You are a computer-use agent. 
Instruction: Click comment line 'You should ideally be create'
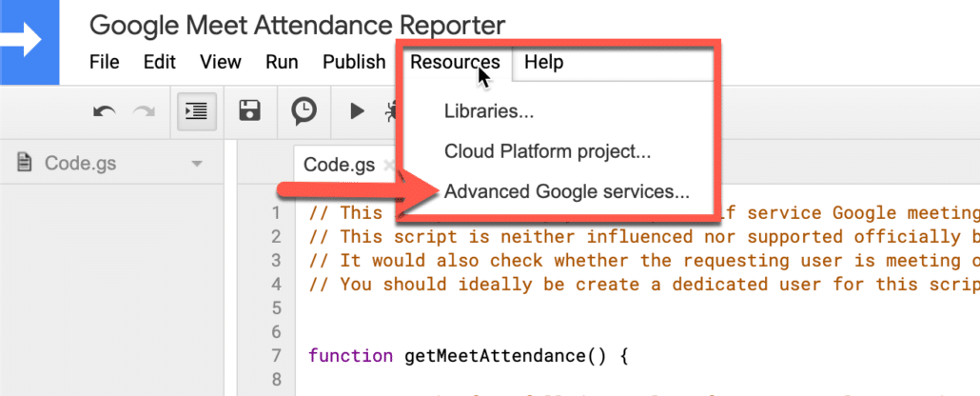[644, 284]
